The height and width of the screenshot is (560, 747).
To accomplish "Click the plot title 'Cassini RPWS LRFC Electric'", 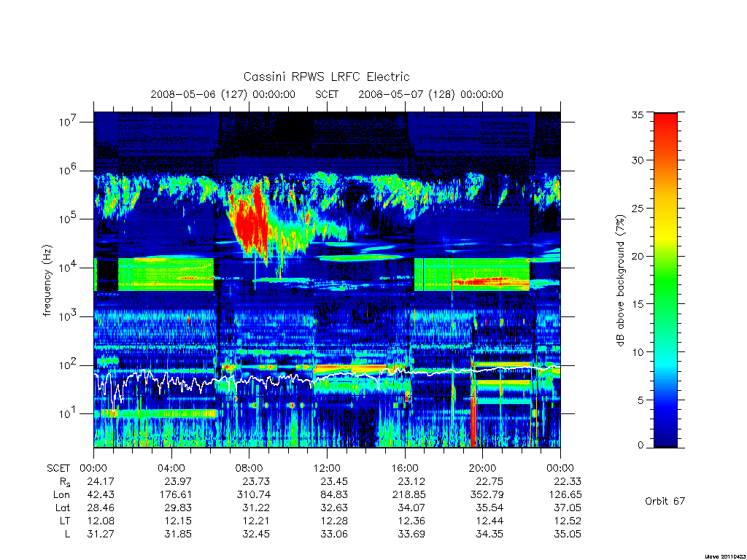I will (326, 77).
